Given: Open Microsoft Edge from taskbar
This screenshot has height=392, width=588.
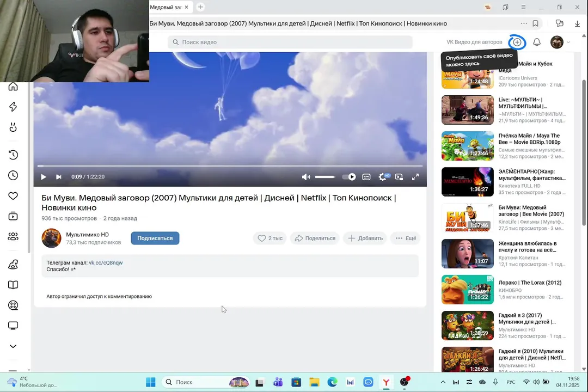Looking at the screenshot, I should pyautogui.click(x=332, y=382).
